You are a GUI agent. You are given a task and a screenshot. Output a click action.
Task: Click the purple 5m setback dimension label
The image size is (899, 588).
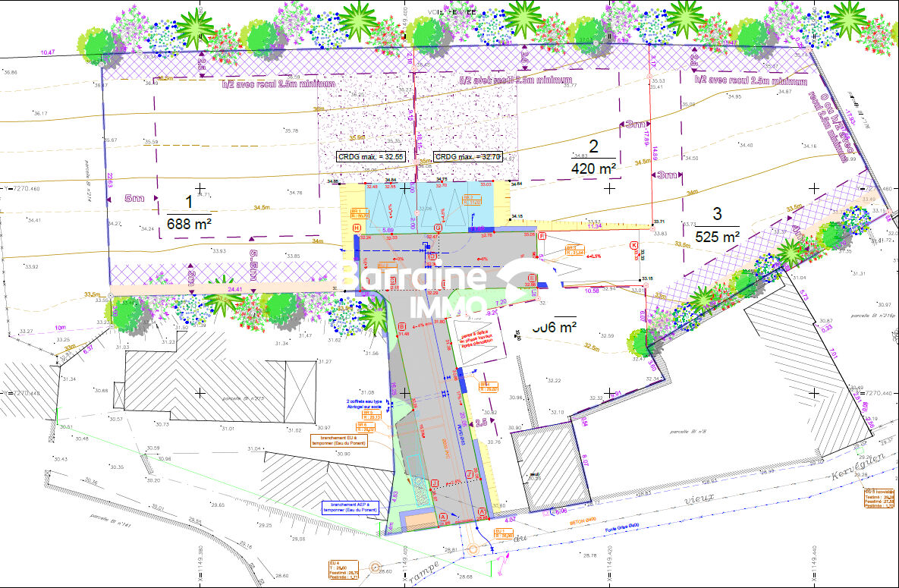pyautogui.click(x=134, y=199)
